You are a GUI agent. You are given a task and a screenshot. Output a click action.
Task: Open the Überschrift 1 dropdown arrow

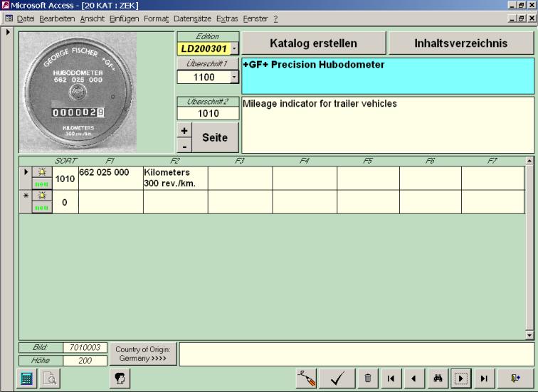[x=235, y=77]
